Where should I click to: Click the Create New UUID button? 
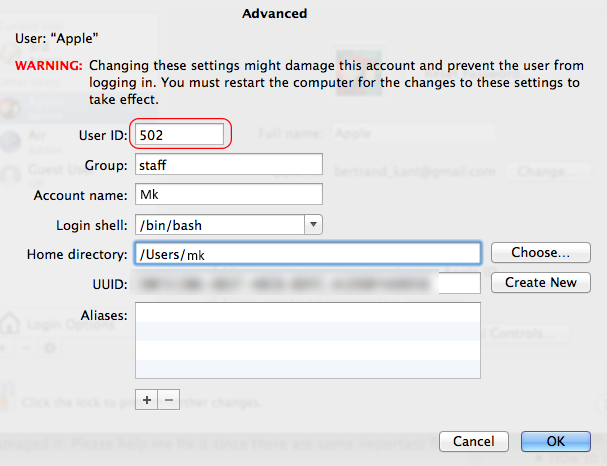pos(540,282)
